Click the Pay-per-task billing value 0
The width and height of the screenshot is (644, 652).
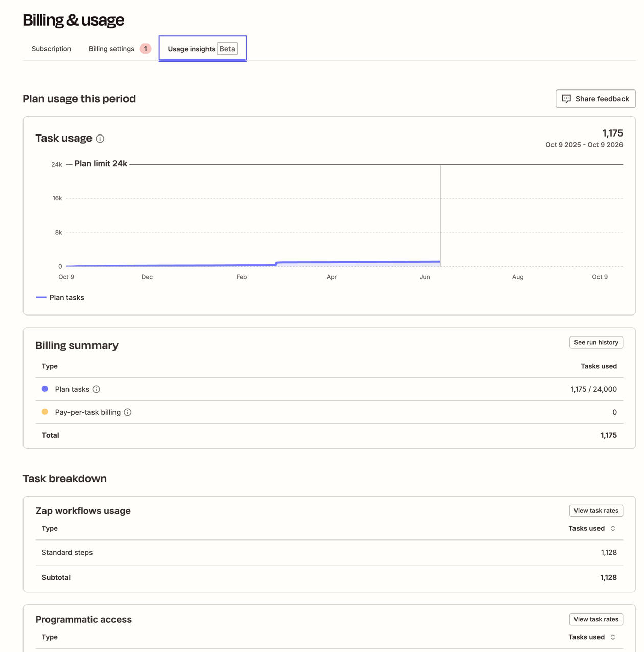(x=614, y=412)
